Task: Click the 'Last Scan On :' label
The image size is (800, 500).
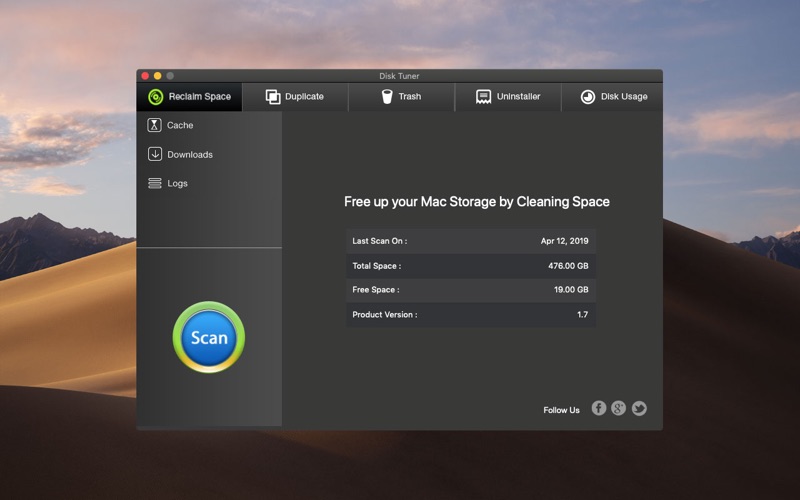Action: click(x=380, y=241)
